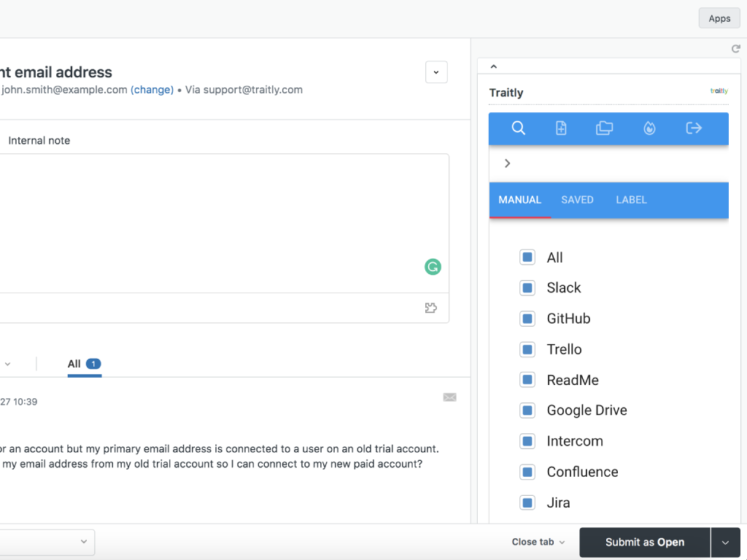747x560 pixels.
Task: Click the add document icon in Traitly
Action: (561, 128)
